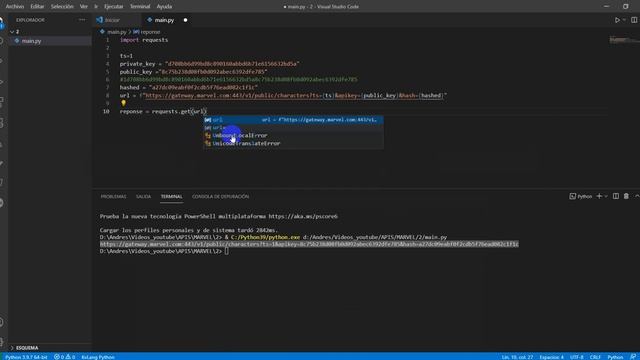
Task: Open the Explorer more actions (…) menu
Action: 82,20
